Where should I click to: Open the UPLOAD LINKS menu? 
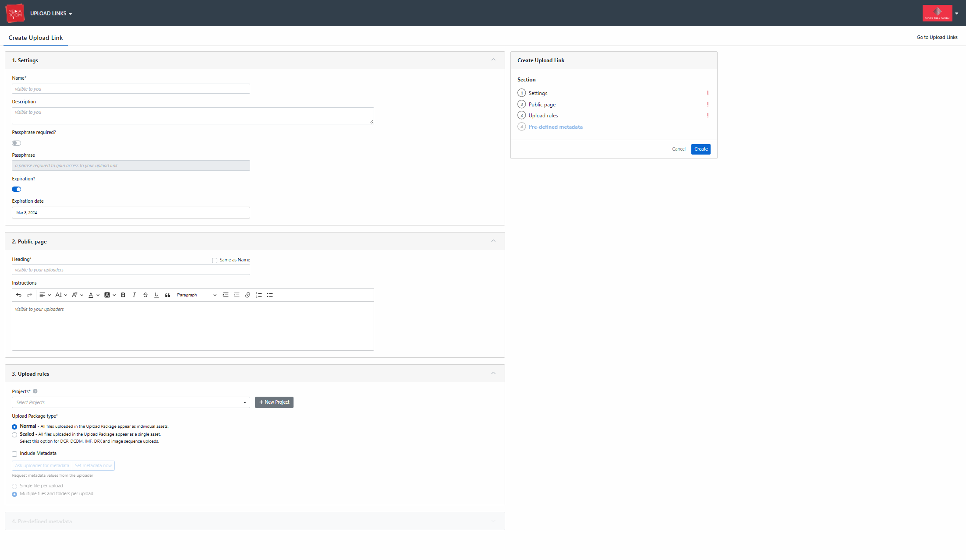(x=51, y=14)
